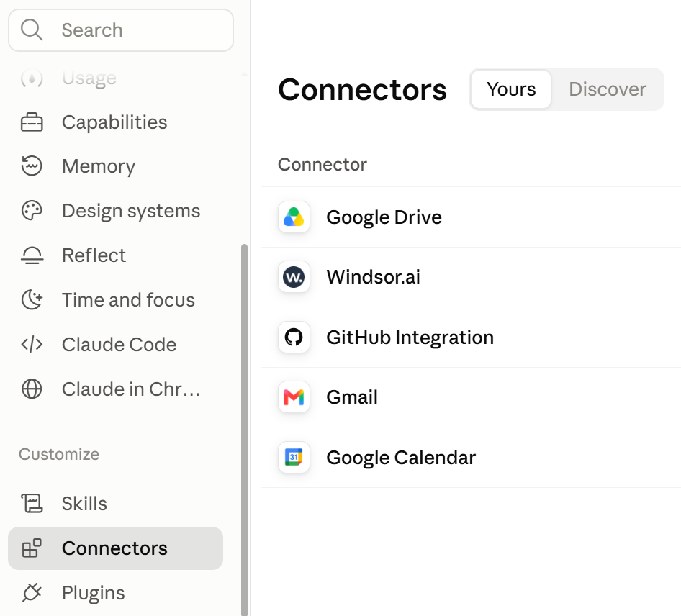
Task: Click the Google Drive logo
Action: pyautogui.click(x=294, y=217)
